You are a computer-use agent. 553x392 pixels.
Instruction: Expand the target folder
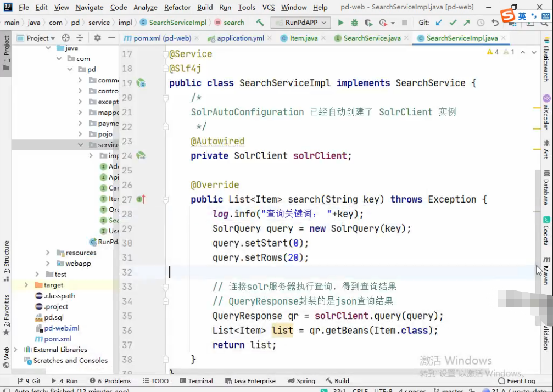click(26, 285)
